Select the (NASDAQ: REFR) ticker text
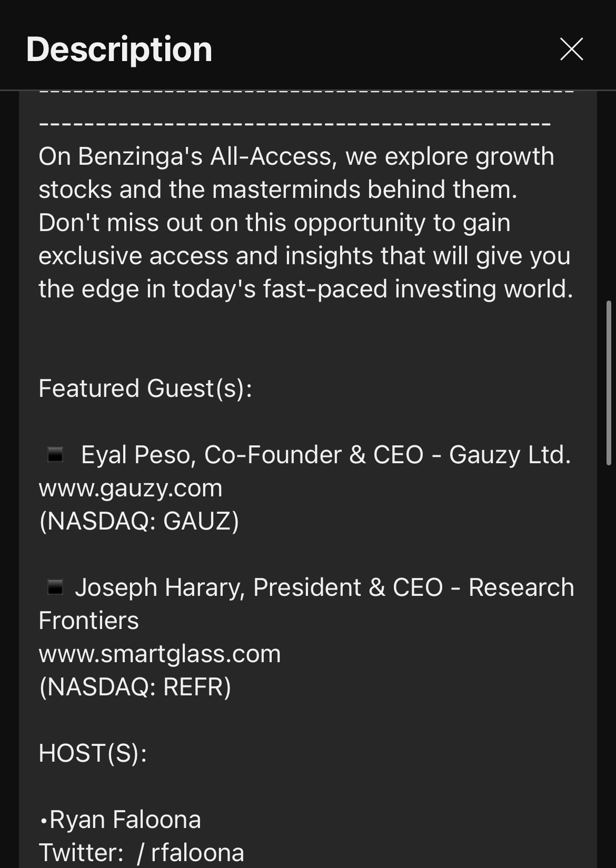This screenshot has width=616, height=868. [x=135, y=687]
